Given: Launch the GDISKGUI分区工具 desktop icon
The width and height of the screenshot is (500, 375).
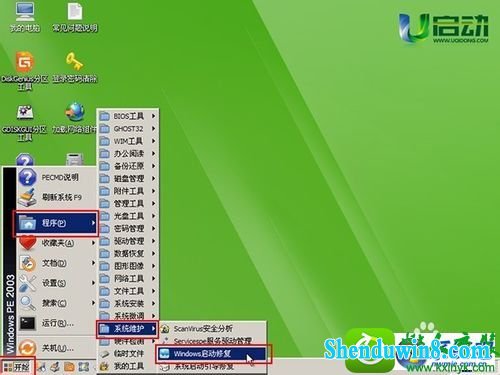Looking at the screenshot, I should (25, 122).
